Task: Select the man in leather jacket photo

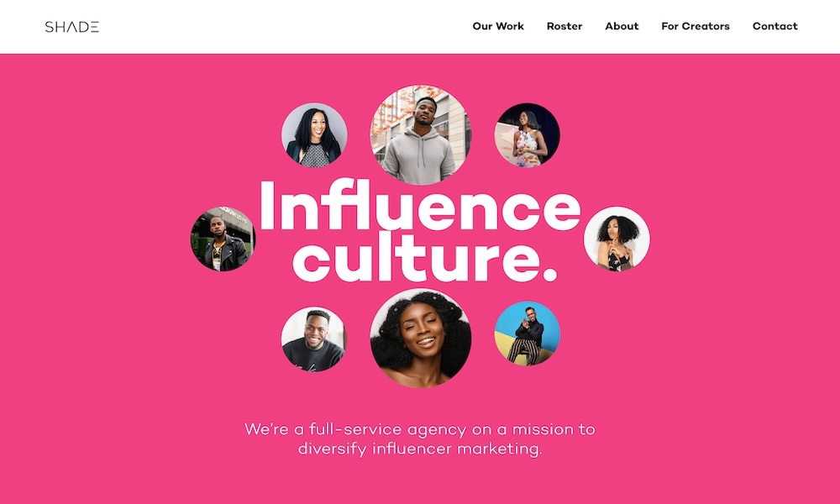Action: click(x=223, y=239)
